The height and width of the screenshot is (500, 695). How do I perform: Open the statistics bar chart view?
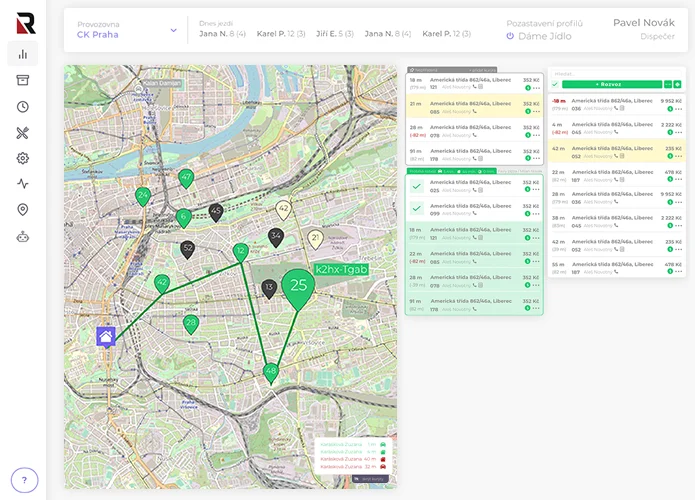[x=22, y=54]
